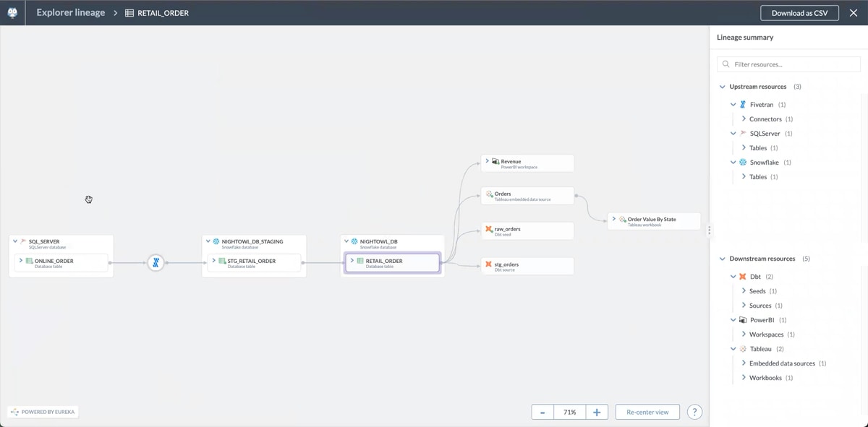868x427 pixels.
Task: Collapse the SQLServer group in summary
Action: (733, 134)
